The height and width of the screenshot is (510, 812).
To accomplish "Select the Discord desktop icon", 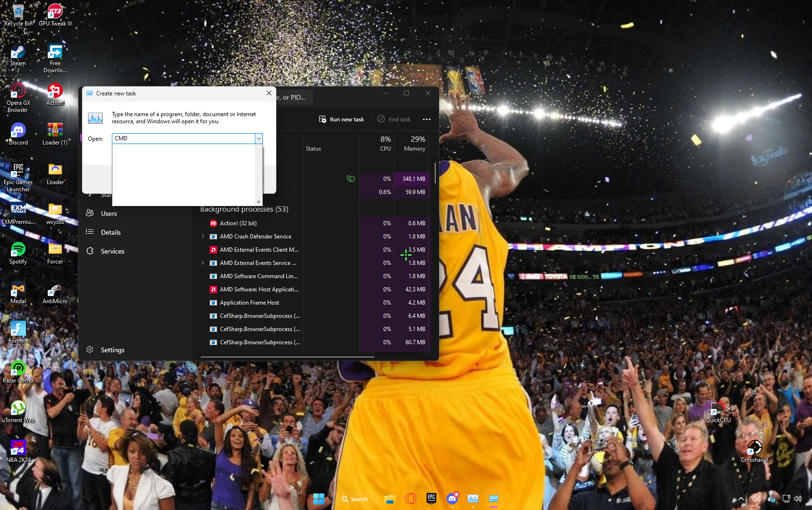I will pyautogui.click(x=18, y=134).
